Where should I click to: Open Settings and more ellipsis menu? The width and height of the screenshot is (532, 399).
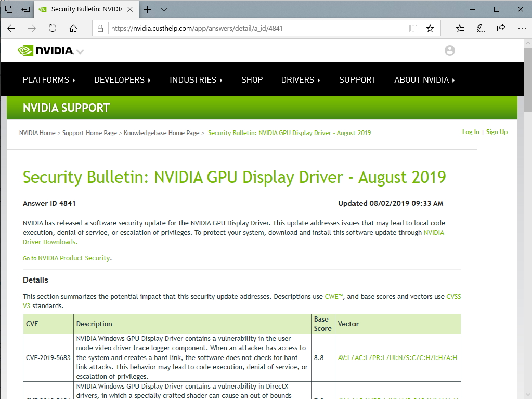[x=522, y=29]
